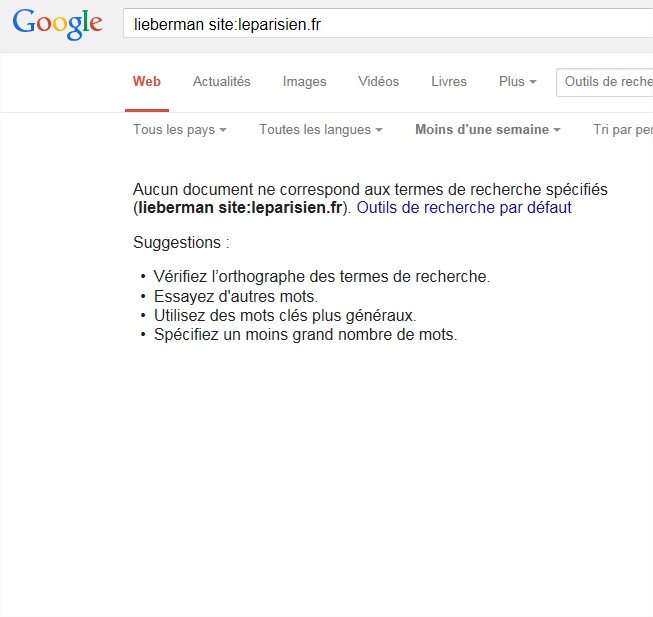The height and width of the screenshot is (617, 653).
Task: Expand the Plus dropdown menu
Action: point(517,82)
